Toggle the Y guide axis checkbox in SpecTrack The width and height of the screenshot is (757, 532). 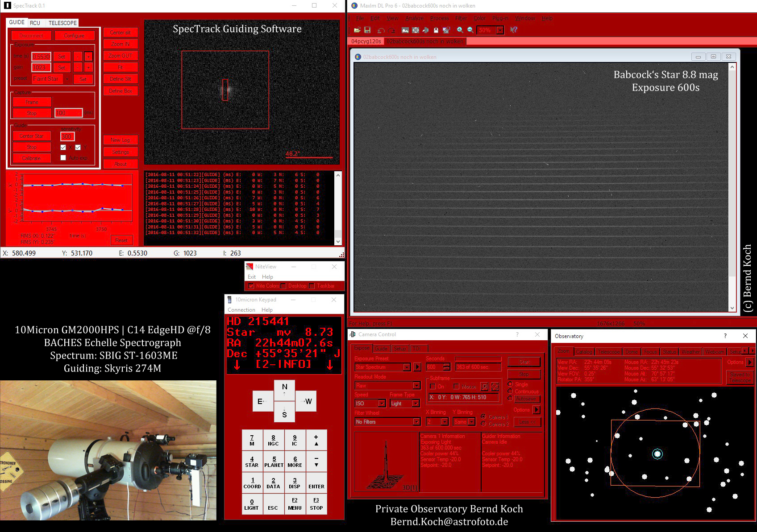pyautogui.click(x=78, y=147)
